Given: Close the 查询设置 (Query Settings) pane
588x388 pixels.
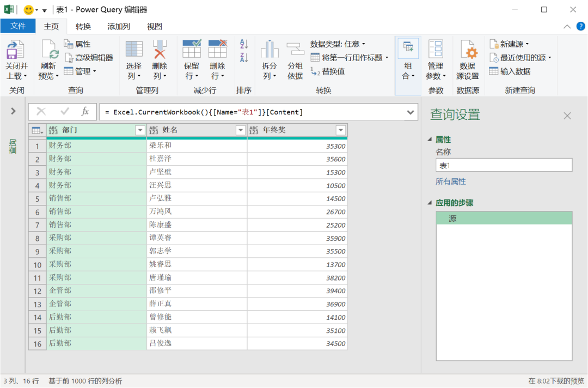Looking at the screenshot, I should pyautogui.click(x=567, y=116).
